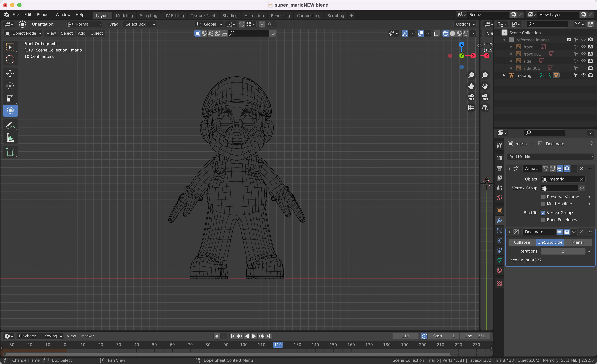The height and width of the screenshot is (364, 597).
Task: Open the viewport Add menu
Action: [81, 33]
